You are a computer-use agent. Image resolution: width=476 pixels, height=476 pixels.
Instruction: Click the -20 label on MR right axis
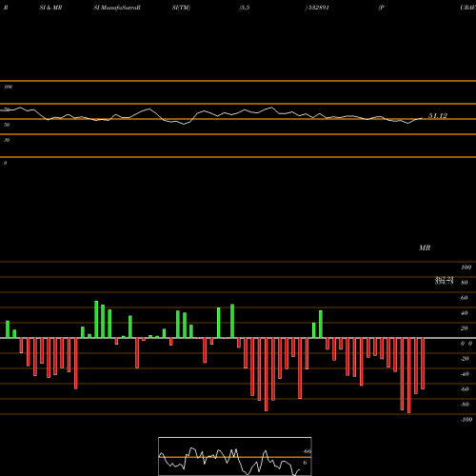point(465,359)
